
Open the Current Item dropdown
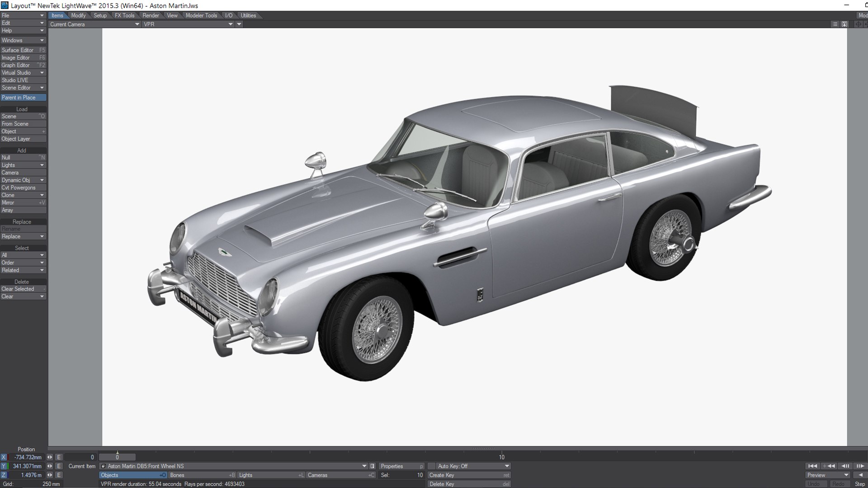pyautogui.click(x=233, y=466)
